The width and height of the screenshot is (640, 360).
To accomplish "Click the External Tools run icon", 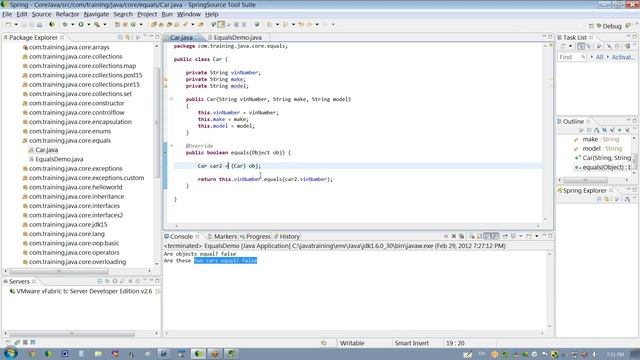I will 97,25.
